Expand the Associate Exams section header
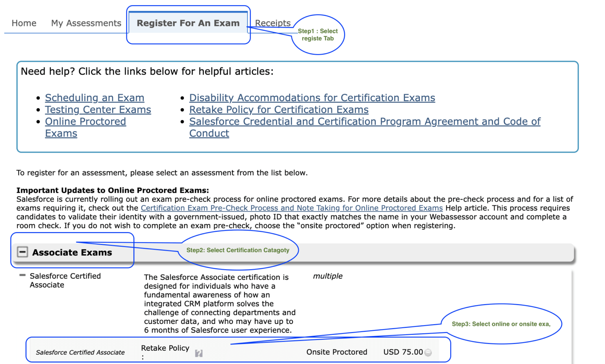Screen dimensions: 605x364 pos(22,252)
